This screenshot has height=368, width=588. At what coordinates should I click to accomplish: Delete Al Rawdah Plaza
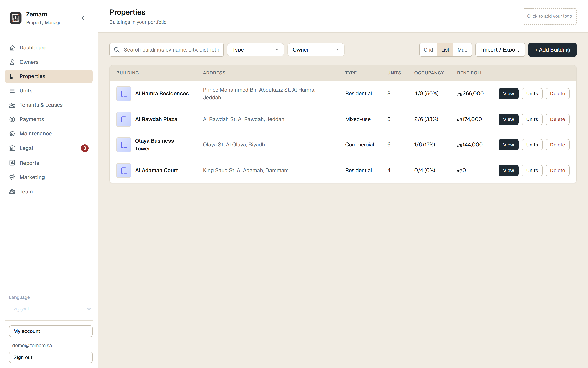tap(557, 120)
